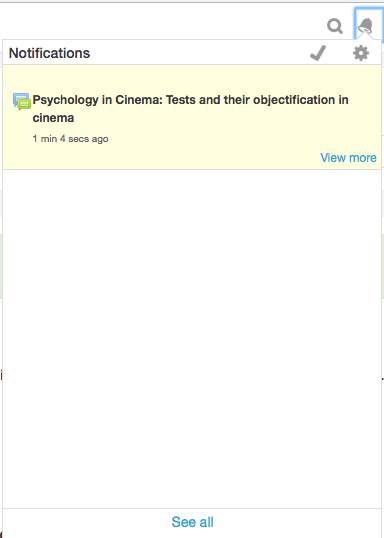Click the green speech bubble in forum icon
The image size is (384, 538).
24,104
